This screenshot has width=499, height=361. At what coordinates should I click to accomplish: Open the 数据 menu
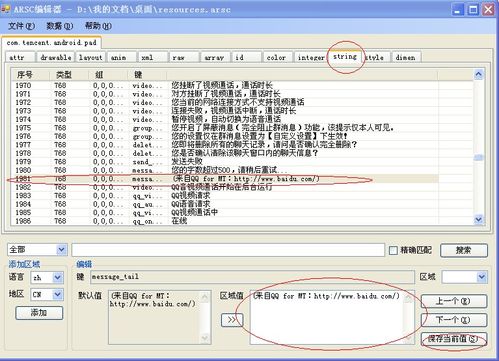click(59, 26)
